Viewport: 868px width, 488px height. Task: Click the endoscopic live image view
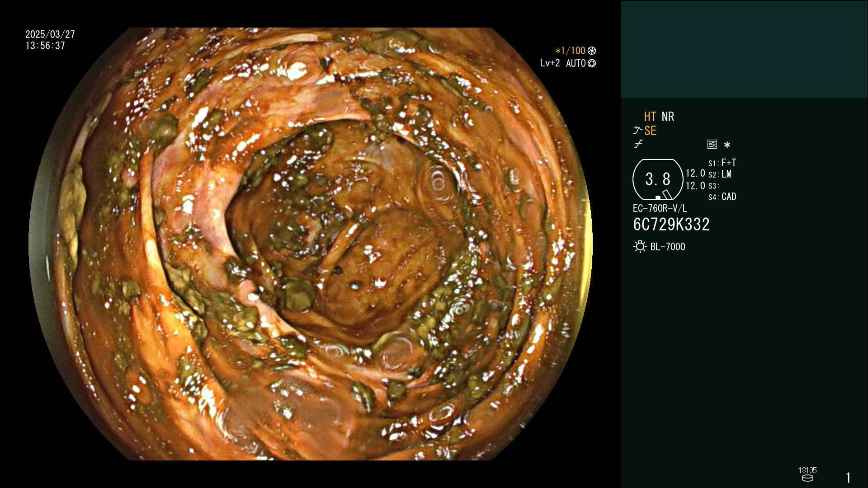(x=311, y=244)
